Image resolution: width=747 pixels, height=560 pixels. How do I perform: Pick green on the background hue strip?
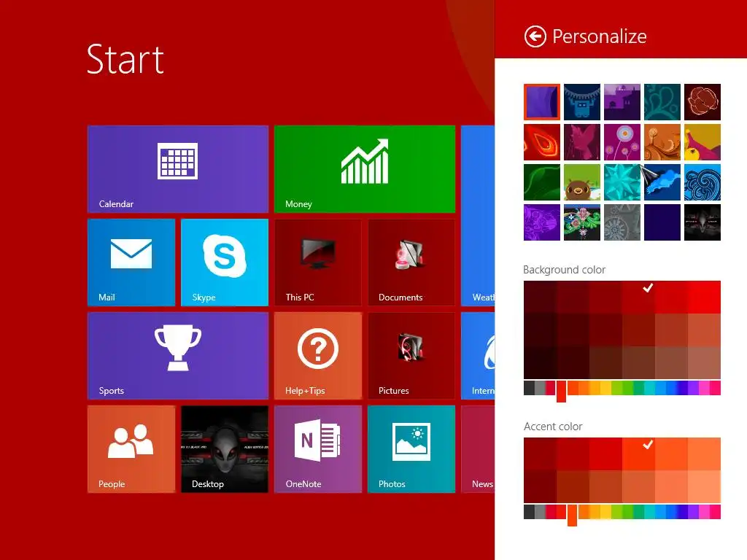pos(628,388)
